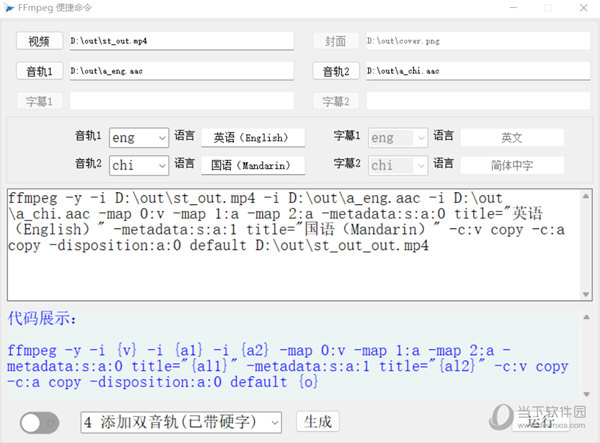
Task: Click the 国语 (Mandarin) language name field
Action: coord(253,165)
